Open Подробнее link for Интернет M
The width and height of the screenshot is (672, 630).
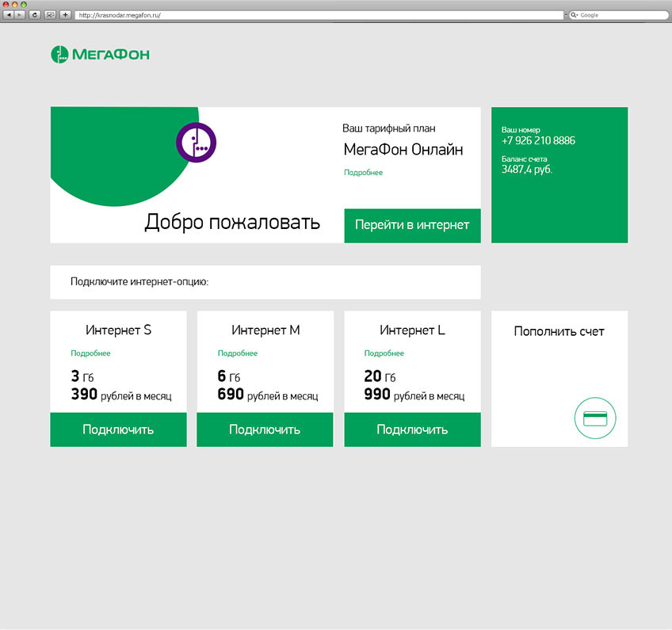[238, 353]
